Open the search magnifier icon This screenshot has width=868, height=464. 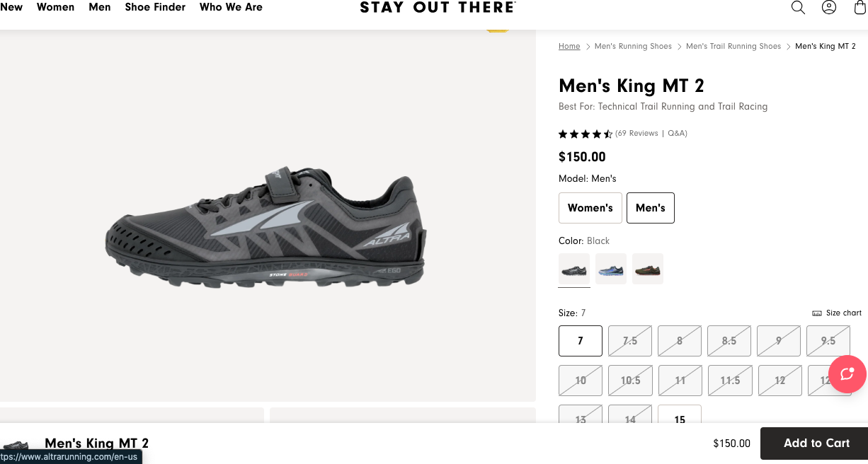tap(798, 8)
